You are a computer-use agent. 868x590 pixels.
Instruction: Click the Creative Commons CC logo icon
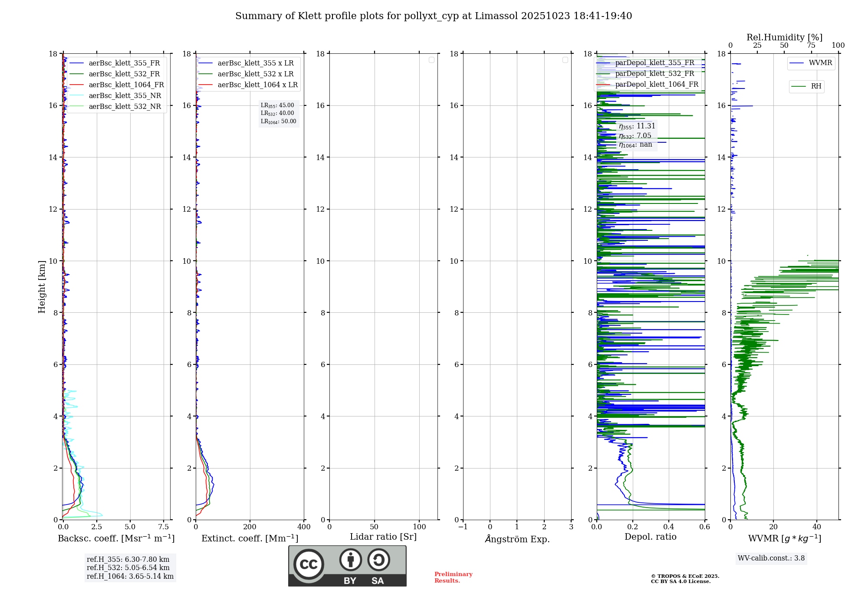[309, 564]
